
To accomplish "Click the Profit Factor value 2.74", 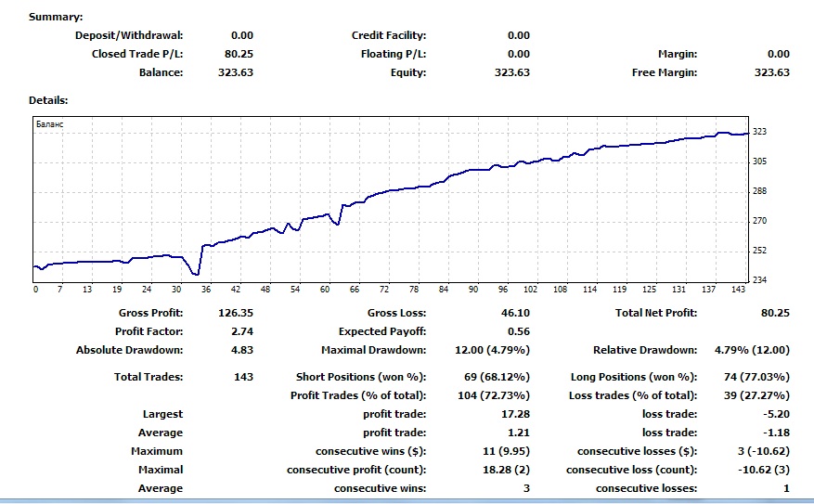I will (242, 331).
